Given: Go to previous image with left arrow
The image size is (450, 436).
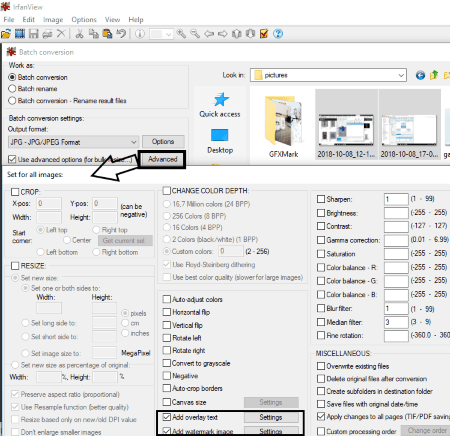Looking at the screenshot, I should (x=209, y=34).
